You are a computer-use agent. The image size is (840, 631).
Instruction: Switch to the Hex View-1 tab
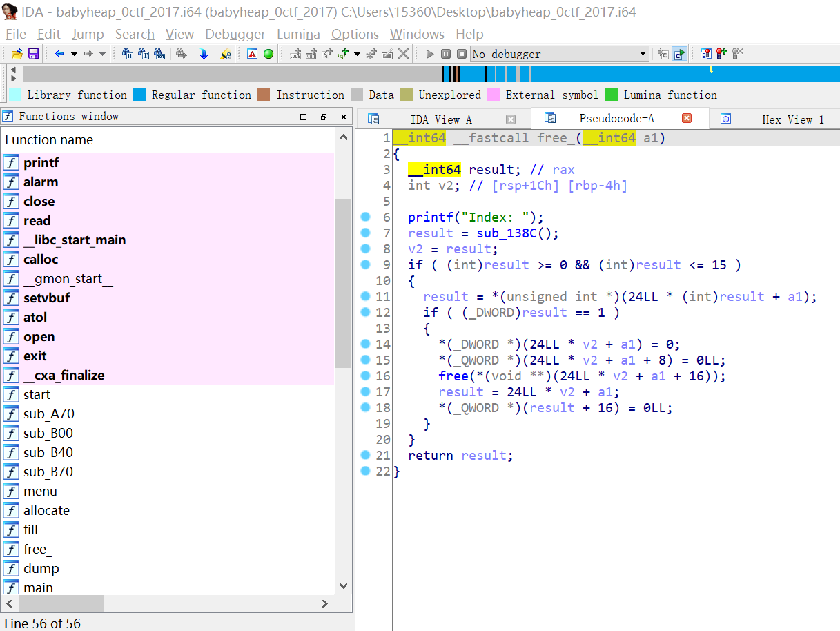[x=792, y=119]
